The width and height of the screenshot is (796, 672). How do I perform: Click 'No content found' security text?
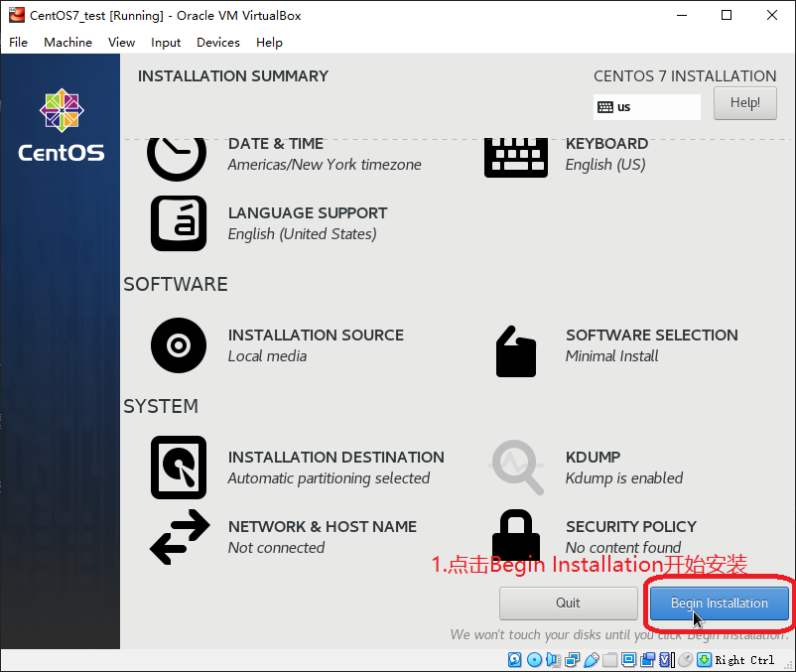pyautogui.click(x=623, y=547)
